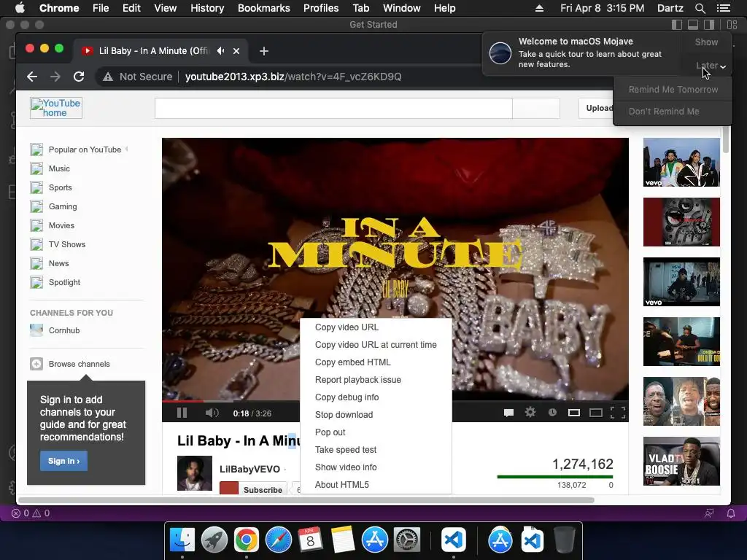Open the Music guide item
Screen dimensions: 747x560
(x=59, y=168)
